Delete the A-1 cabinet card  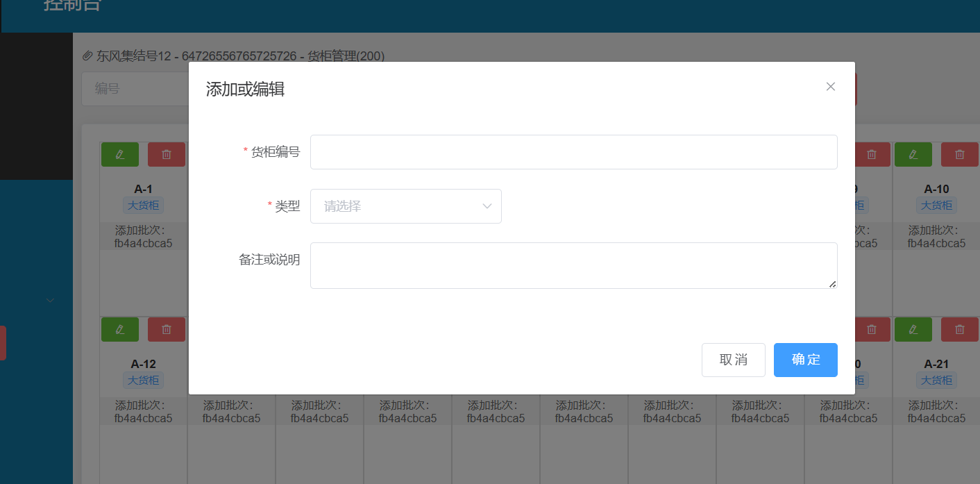click(x=167, y=154)
